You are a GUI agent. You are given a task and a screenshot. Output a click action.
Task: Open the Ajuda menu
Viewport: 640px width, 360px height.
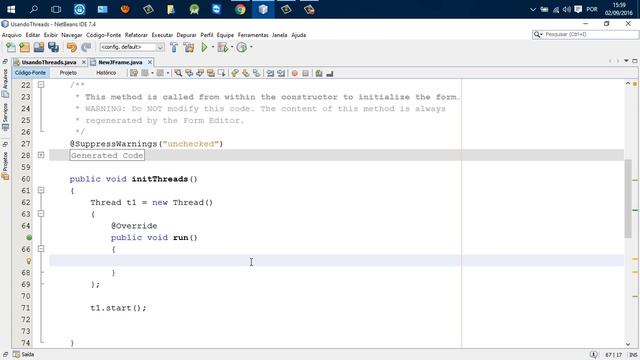[298, 35]
